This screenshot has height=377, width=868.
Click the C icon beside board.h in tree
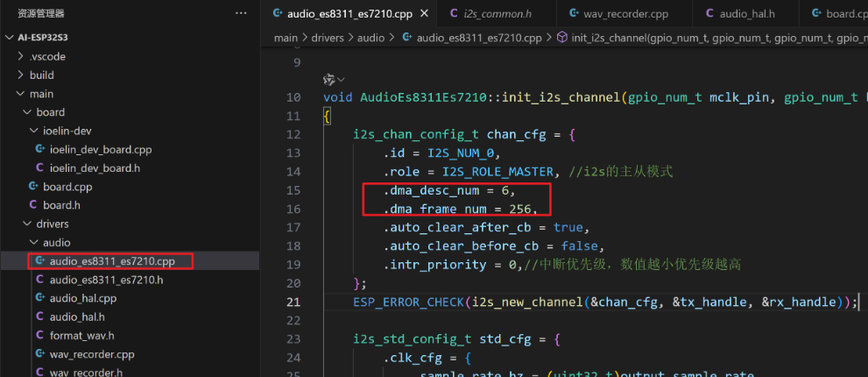coord(32,205)
